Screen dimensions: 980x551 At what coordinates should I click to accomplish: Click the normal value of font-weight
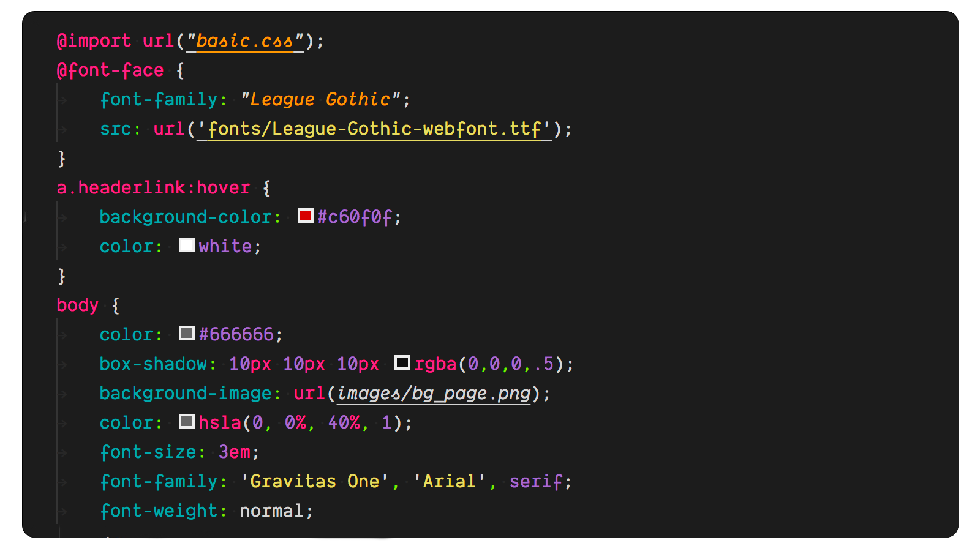coord(271,511)
